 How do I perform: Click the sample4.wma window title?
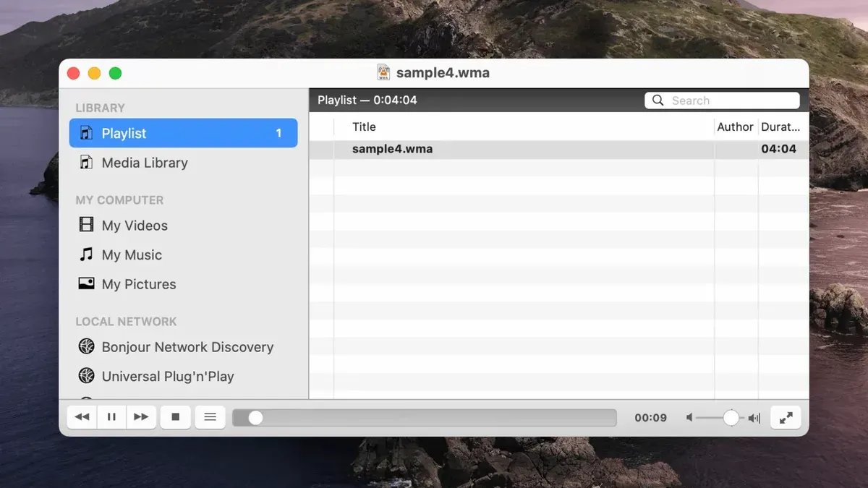pyautogui.click(x=443, y=73)
